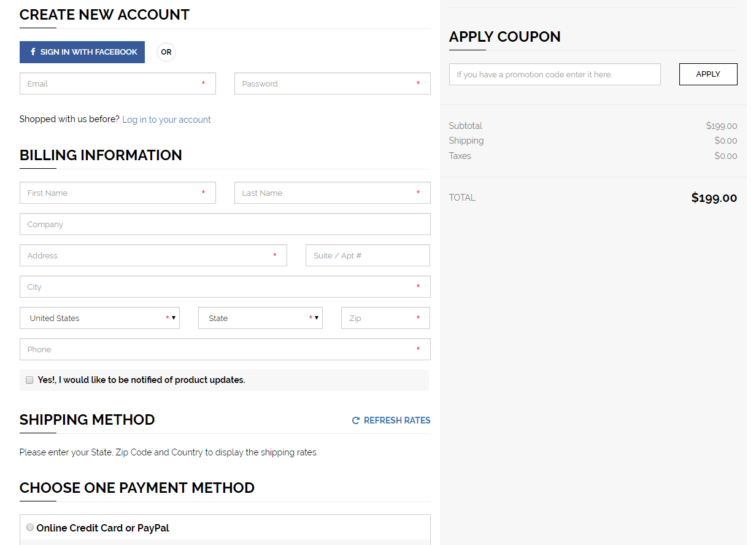Viewport: 756px width, 545px height.
Task: Tick the product updates notification checkbox
Action: [x=29, y=380]
